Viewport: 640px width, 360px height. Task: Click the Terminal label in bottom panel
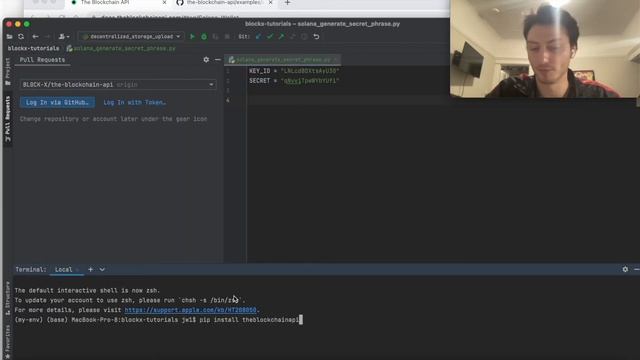pyautogui.click(x=31, y=269)
